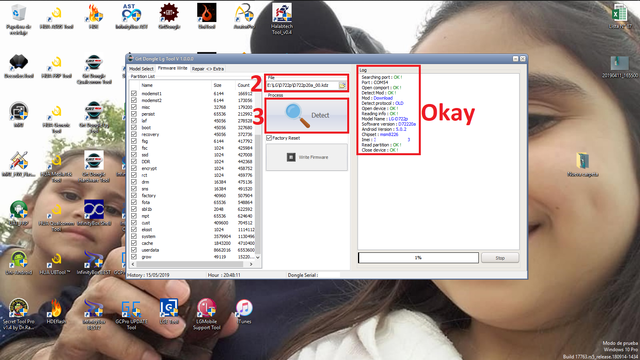Select the 'recovery' partition name text
Viewport: 640px width, 360px height.
tap(150, 134)
